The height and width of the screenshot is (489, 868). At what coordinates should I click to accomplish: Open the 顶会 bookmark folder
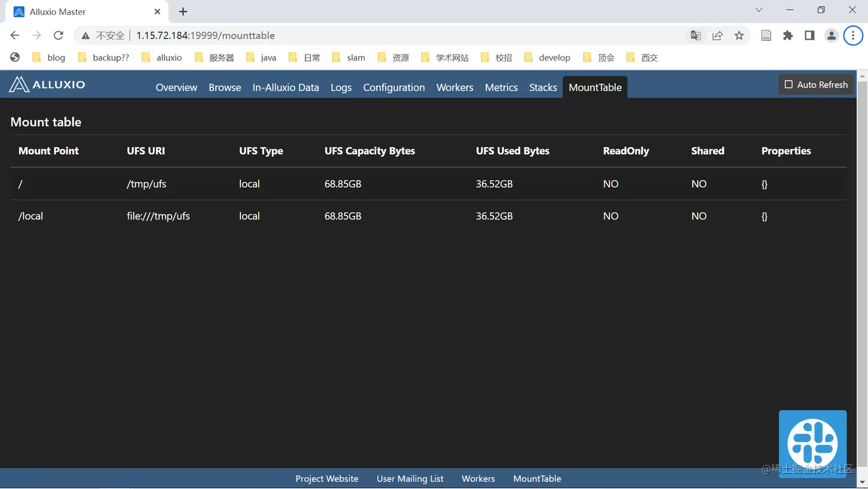pos(599,57)
